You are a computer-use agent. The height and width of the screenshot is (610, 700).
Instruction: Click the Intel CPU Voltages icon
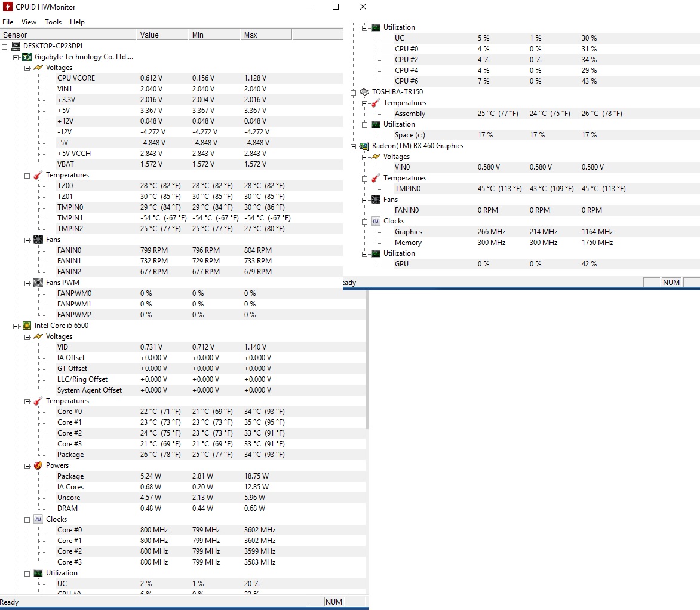38,336
